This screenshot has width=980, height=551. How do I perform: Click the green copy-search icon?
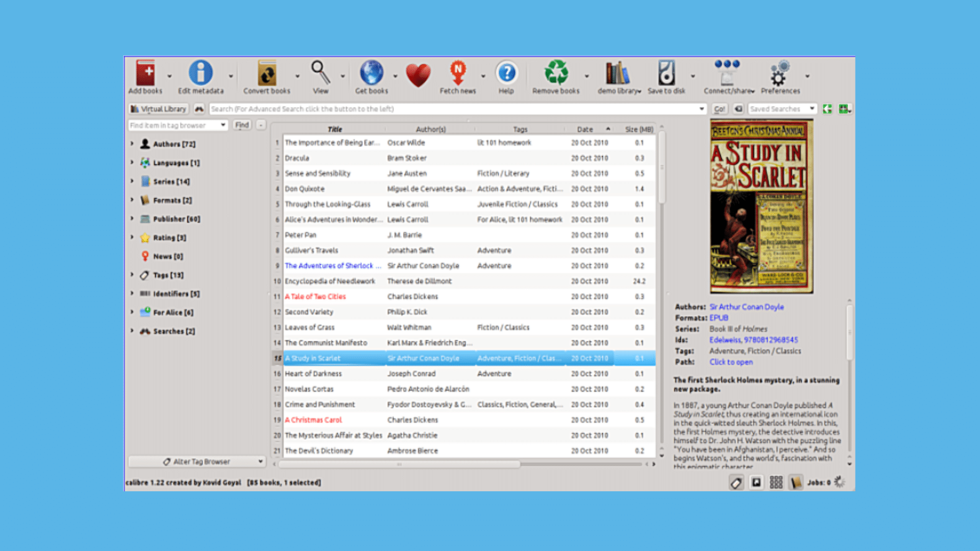pos(827,109)
